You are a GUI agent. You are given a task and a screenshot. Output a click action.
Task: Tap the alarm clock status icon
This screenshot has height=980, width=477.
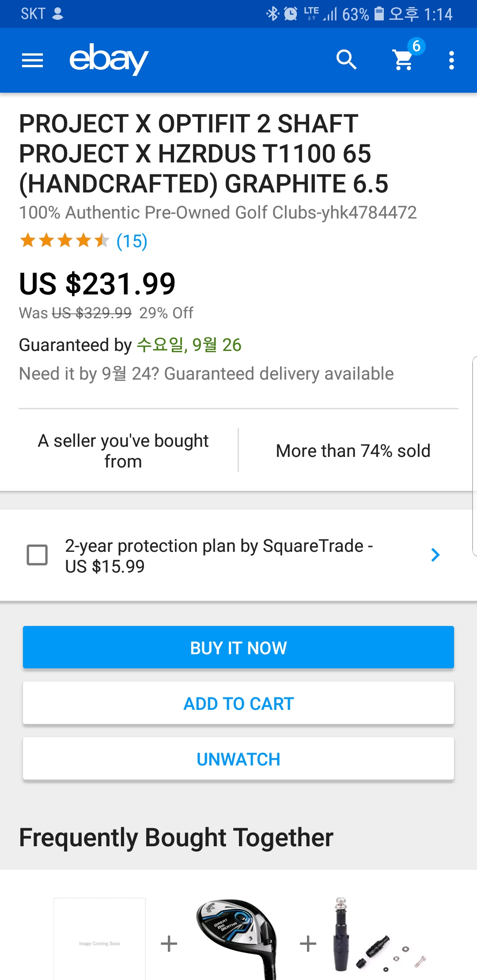(x=291, y=14)
